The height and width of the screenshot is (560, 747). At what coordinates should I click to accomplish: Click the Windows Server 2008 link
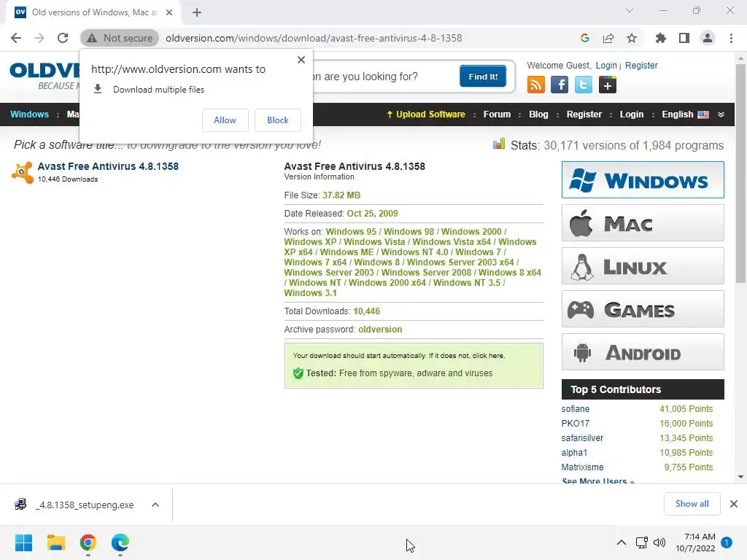426,273
